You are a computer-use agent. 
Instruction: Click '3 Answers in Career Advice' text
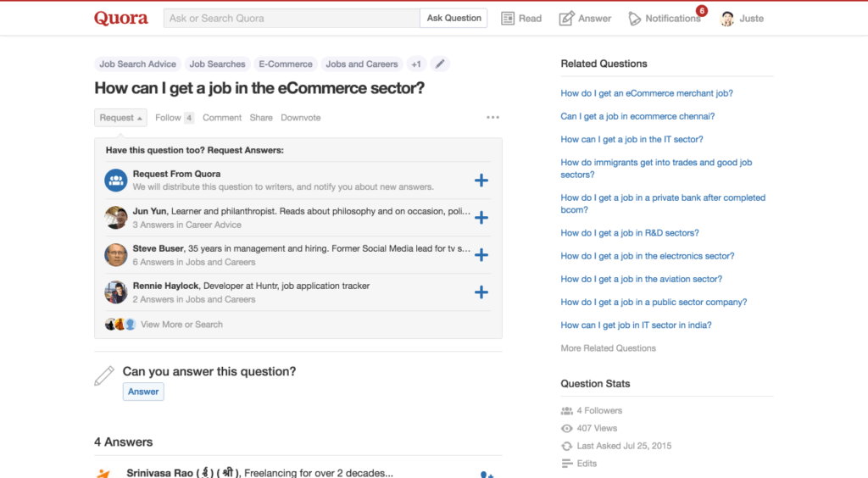(x=187, y=225)
